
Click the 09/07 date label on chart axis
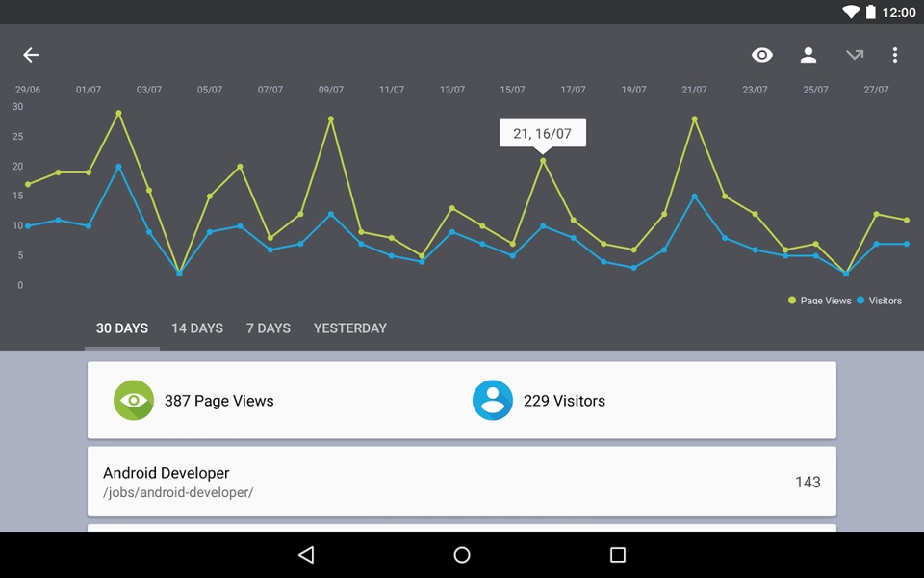[x=330, y=90]
